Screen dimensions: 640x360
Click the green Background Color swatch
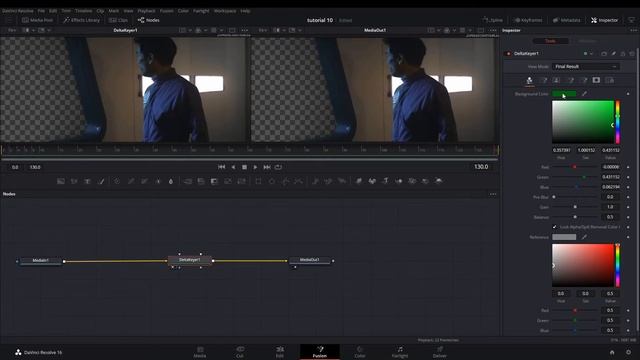(x=564, y=94)
